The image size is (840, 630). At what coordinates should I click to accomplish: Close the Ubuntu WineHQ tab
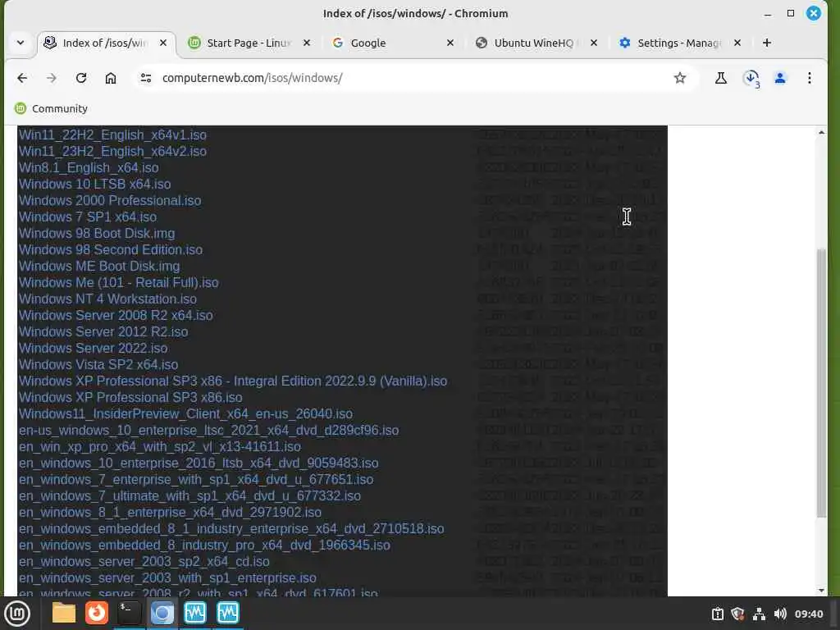click(x=594, y=43)
